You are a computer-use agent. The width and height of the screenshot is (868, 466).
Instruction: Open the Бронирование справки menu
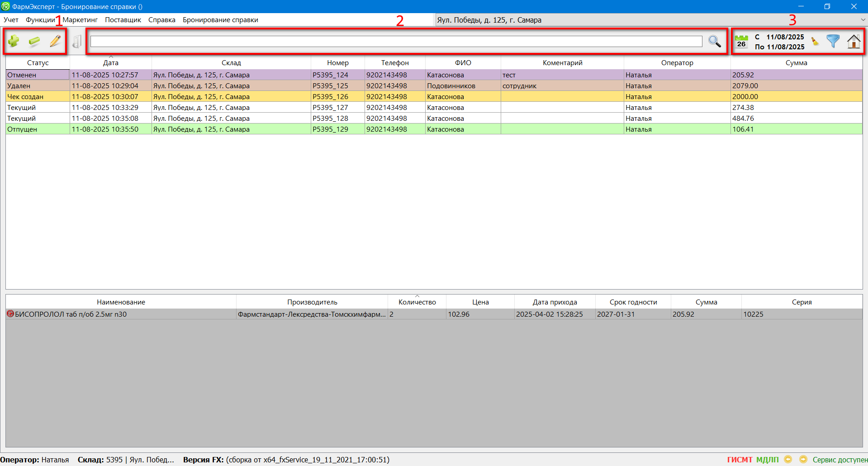pyautogui.click(x=220, y=20)
